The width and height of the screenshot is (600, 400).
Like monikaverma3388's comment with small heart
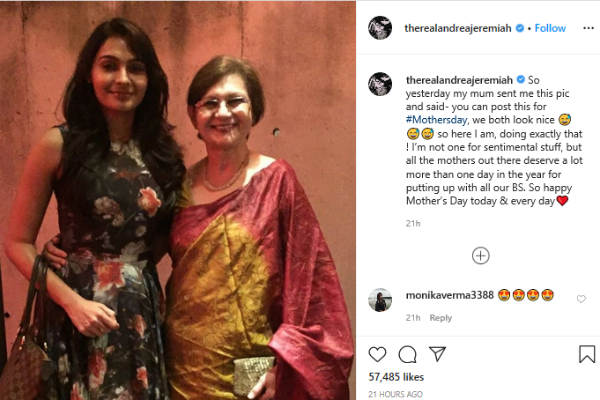tap(581, 298)
